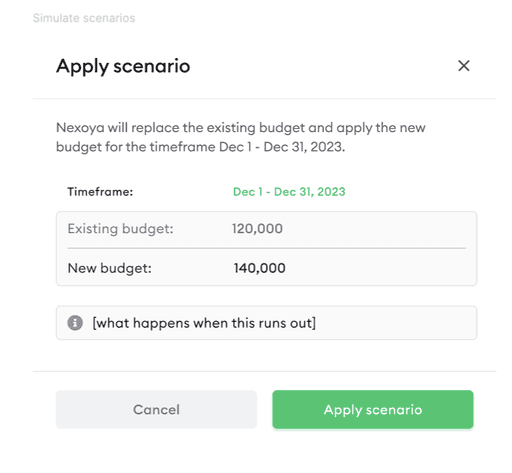
Task: Close the Apply scenario dialog
Action: (x=464, y=66)
